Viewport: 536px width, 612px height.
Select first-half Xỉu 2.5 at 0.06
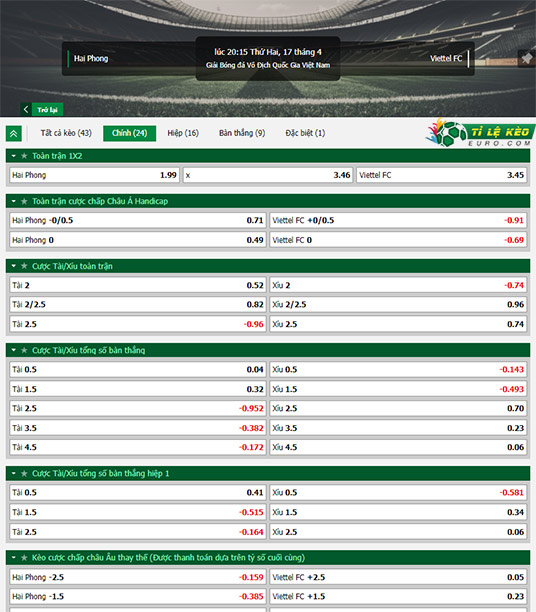click(x=398, y=532)
